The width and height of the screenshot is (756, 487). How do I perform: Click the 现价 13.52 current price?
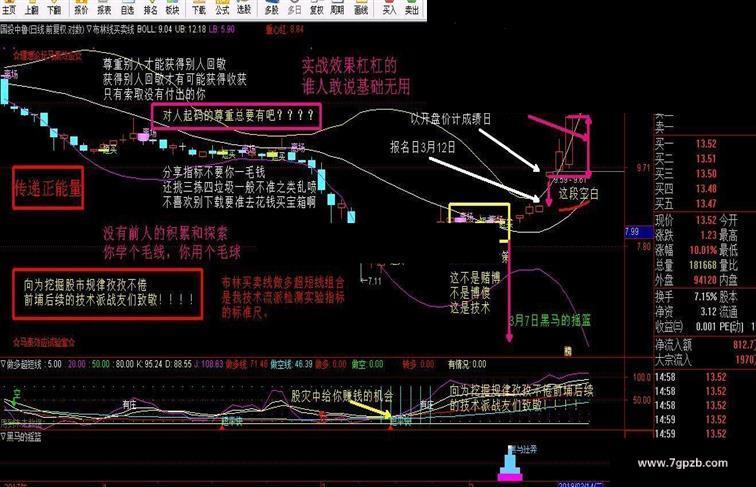click(x=706, y=220)
